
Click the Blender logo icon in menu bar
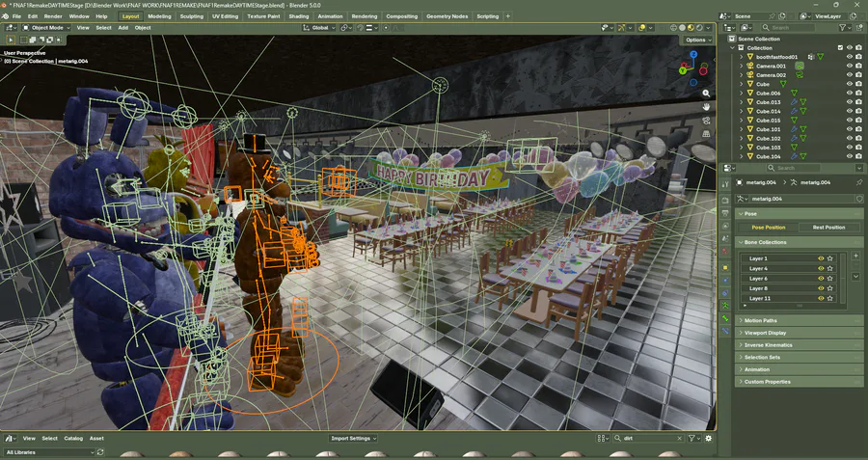[5, 16]
